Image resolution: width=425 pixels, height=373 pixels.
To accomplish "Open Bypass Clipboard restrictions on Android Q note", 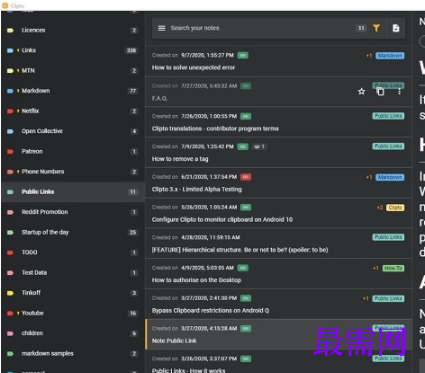I will (279, 304).
